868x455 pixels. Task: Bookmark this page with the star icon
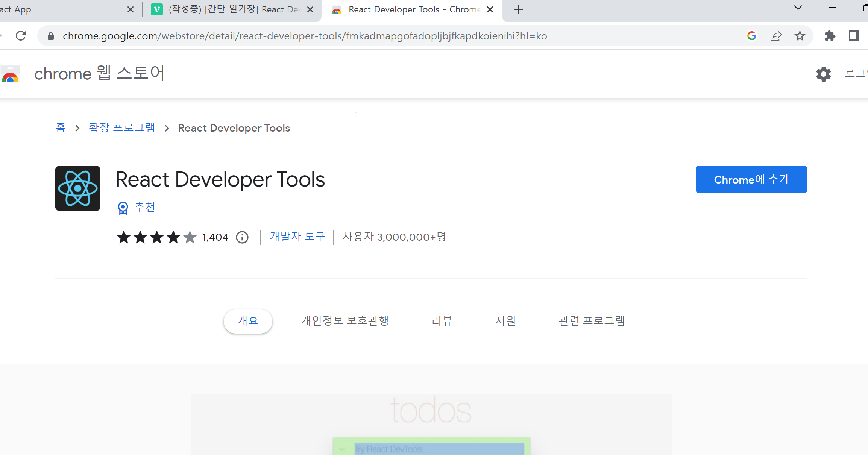pyautogui.click(x=800, y=36)
